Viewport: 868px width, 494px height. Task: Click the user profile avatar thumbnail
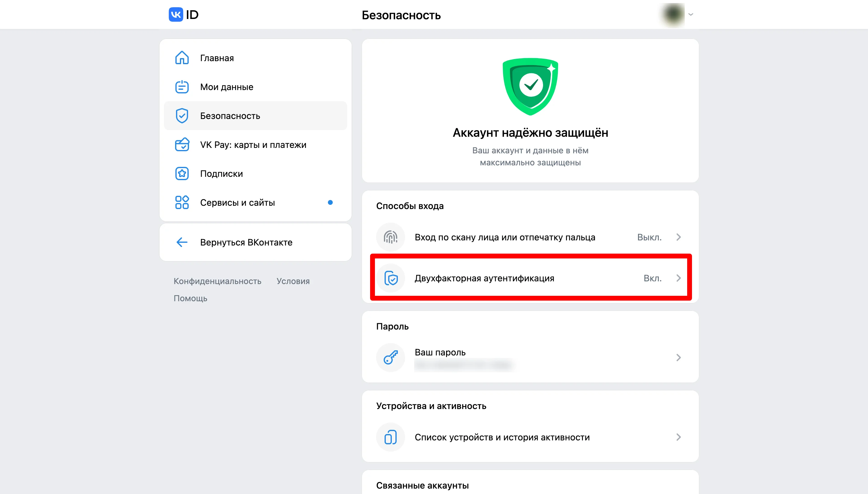pos(673,14)
